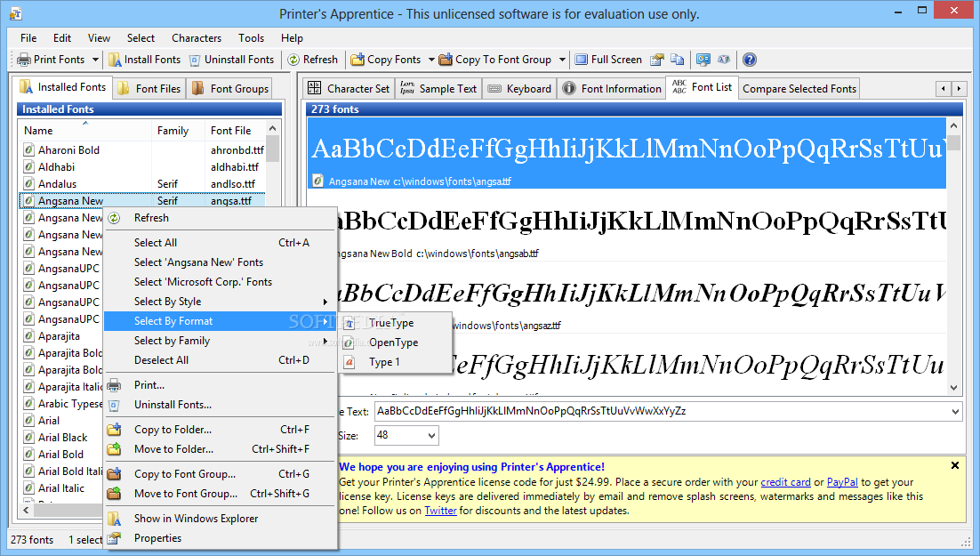Open Compare Selected Fonts tab
This screenshot has width=980, height=556.
point(799,89)
